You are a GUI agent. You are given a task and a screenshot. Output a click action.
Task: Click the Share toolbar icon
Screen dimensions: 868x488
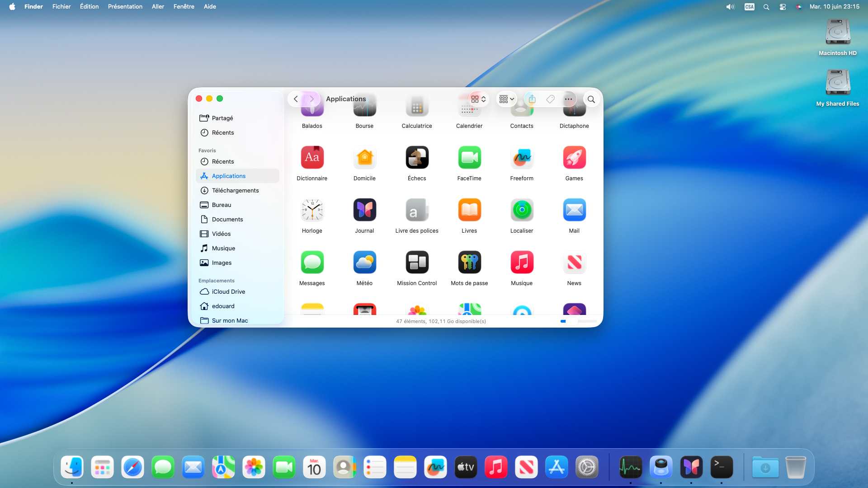tap(532, 99)
